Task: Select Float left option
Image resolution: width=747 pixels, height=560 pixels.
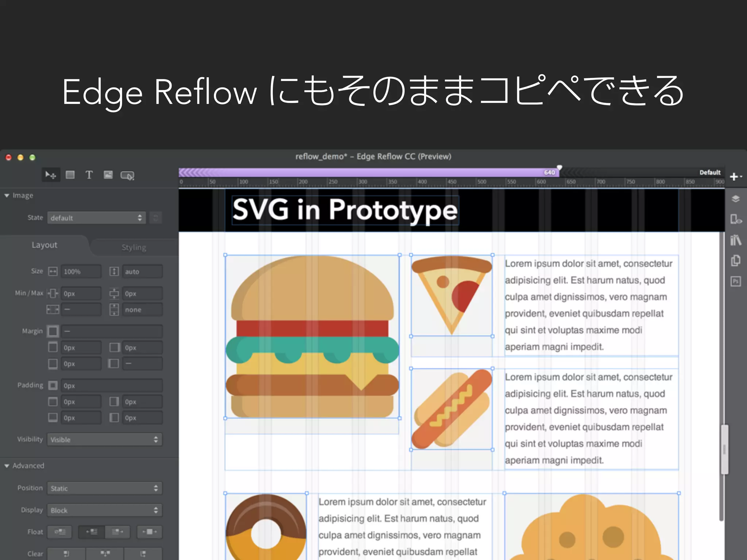Action: coord(92,532)
